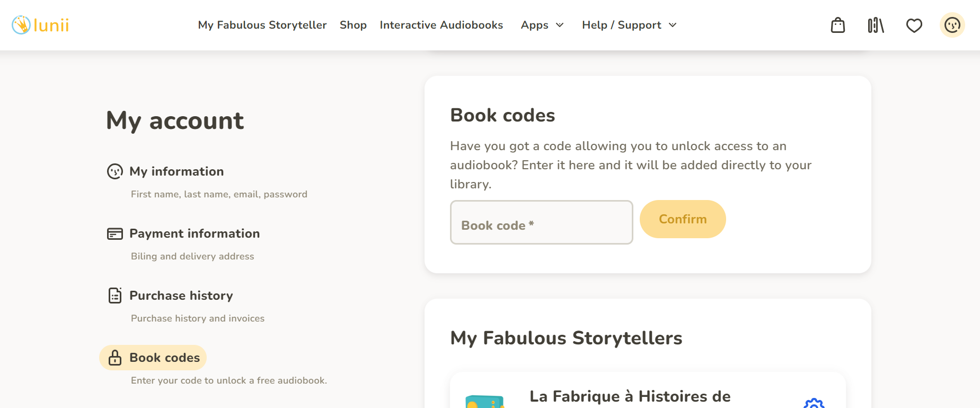Open the account profile face icon
This screenshot has height=408, width=980.
[x=952, y=25]
